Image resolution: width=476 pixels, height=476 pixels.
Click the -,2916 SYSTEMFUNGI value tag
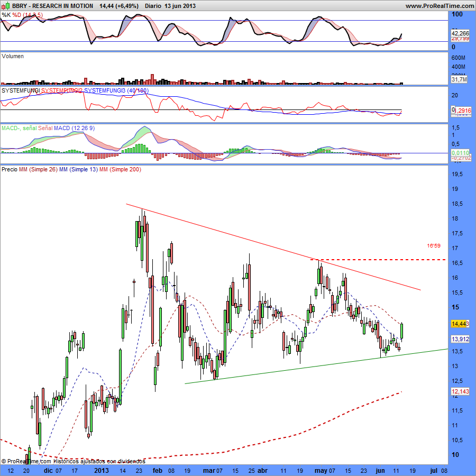pos(462,111)
